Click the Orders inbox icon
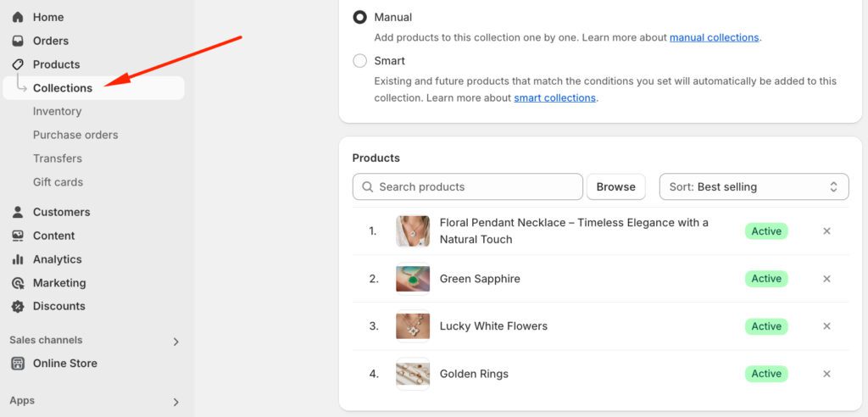 tap(18, 41)
